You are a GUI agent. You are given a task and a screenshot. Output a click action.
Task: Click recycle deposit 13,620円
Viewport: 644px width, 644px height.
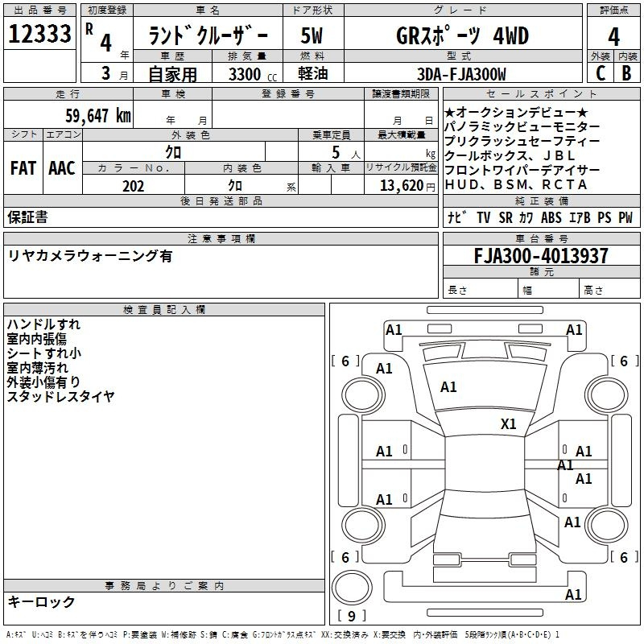click(x=407, y=186)
